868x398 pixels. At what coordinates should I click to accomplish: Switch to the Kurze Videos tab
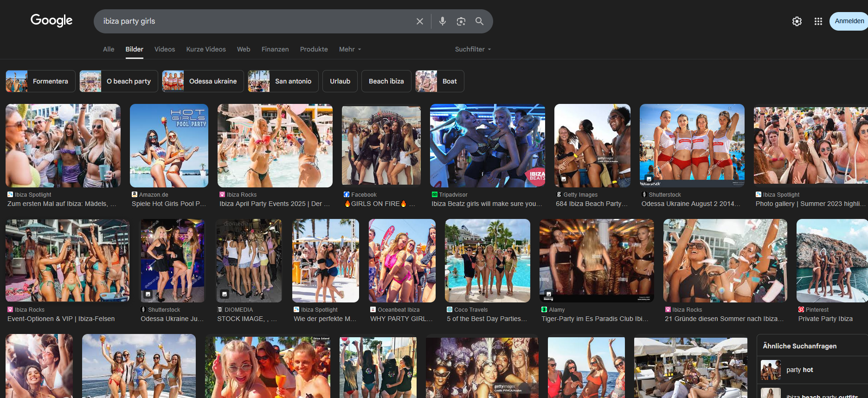(x=206, y=49)
